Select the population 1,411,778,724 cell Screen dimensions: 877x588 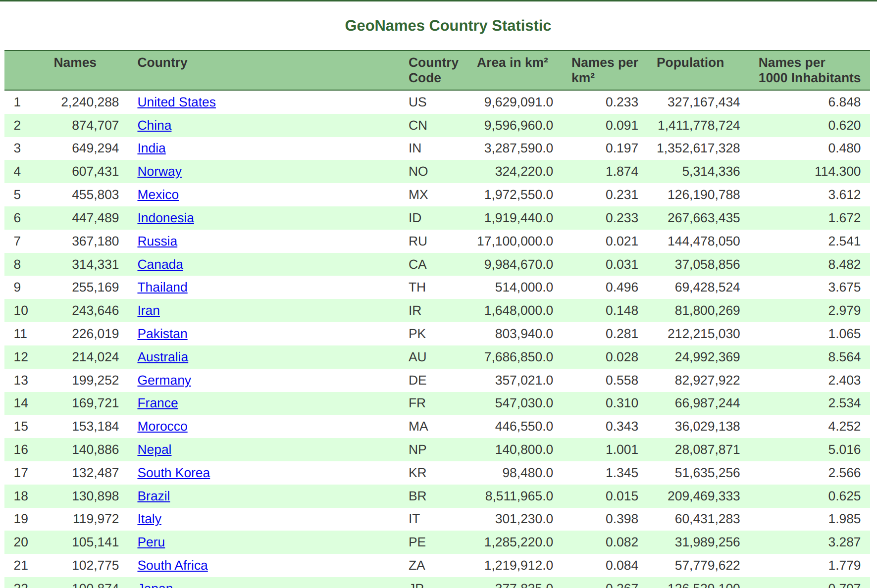click(x=698, y=125)
